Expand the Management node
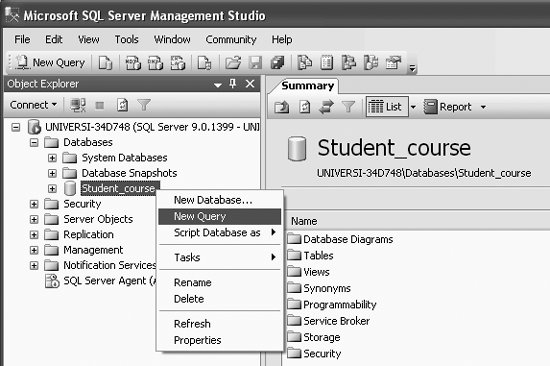Viewport: 550px width, 366px height. 34,250
